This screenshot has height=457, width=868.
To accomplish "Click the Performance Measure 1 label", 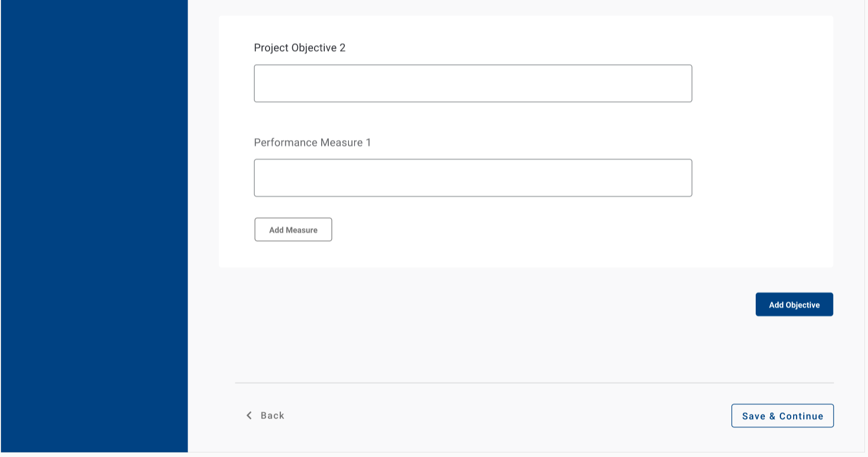I will 312,143.
